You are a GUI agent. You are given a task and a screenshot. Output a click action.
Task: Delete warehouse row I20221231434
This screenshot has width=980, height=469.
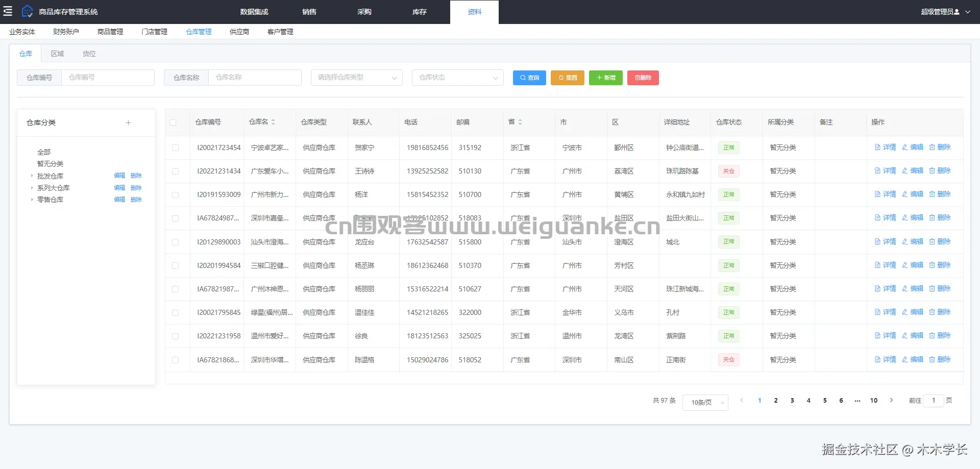pos(940,171)
